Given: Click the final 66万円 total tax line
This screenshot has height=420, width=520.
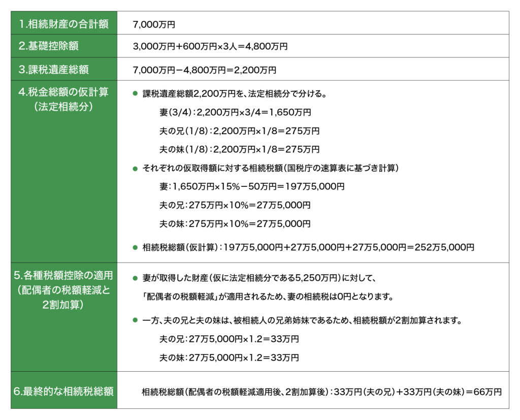Looking at the screenshot, I should point(321,392).
